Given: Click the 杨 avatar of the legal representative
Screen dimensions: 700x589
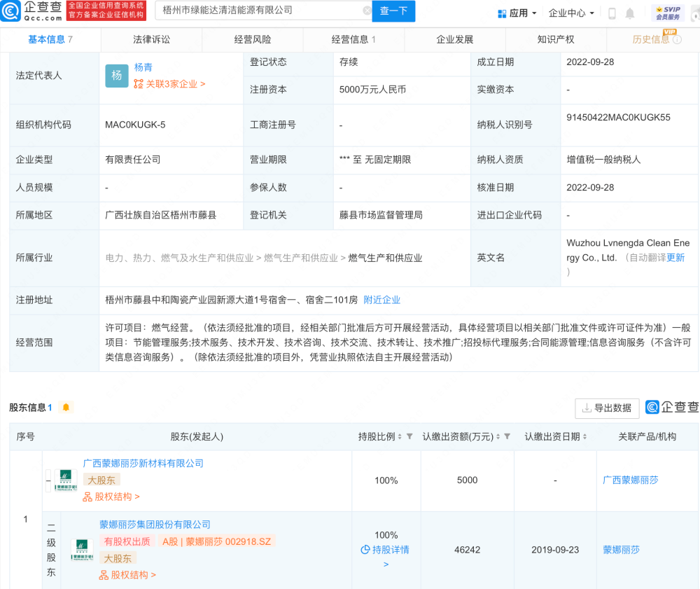Looking at the screenshot, I should point(116,76).
